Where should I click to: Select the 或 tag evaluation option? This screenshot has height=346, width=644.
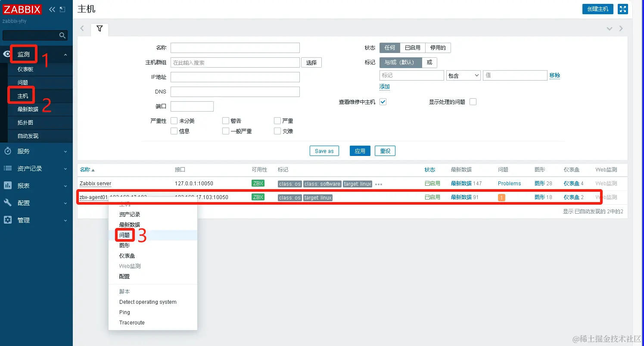pyautogui.click(x=429, y=62)
